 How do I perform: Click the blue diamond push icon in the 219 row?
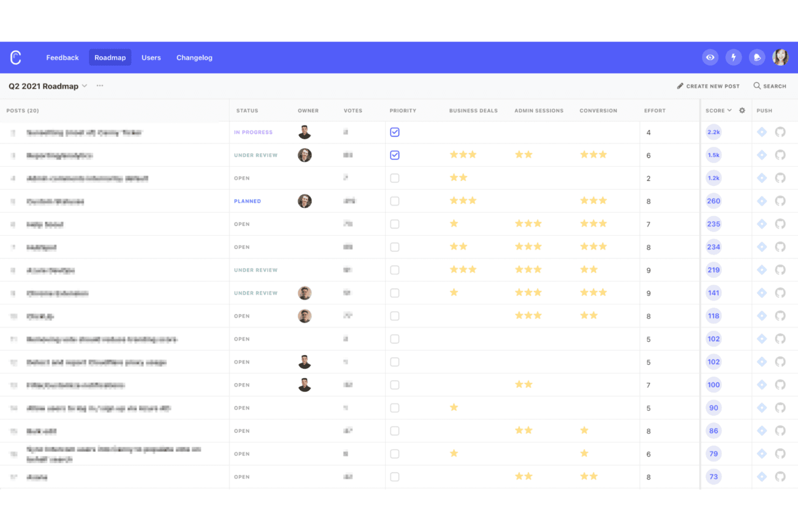[x=762, y=270]
